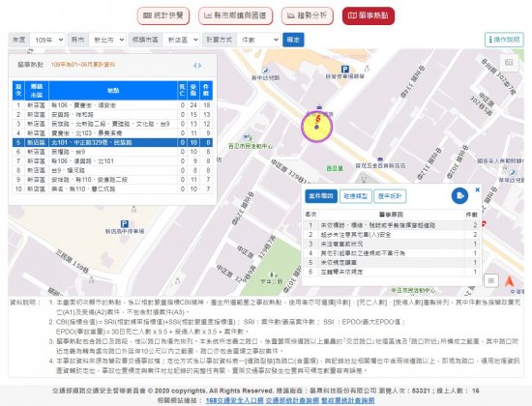
Task: Open the 年度 dropdown showing 109年
Action: pos(47,40)
